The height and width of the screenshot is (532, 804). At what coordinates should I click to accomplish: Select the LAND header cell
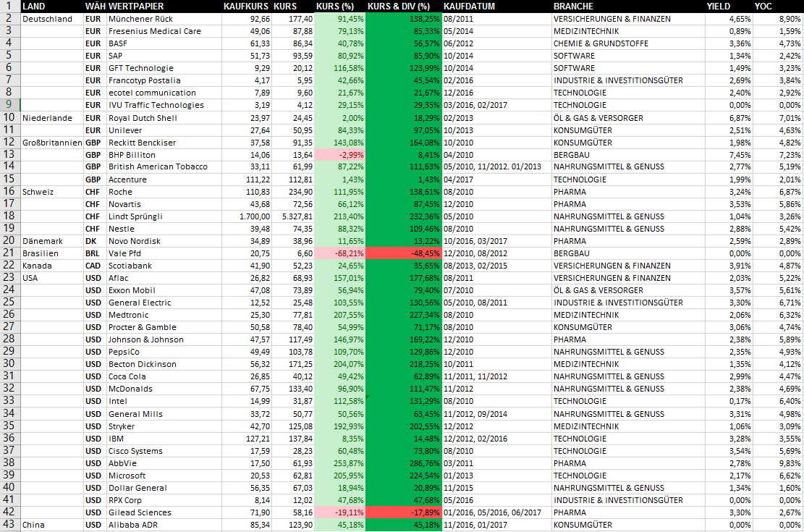(52, 7)
